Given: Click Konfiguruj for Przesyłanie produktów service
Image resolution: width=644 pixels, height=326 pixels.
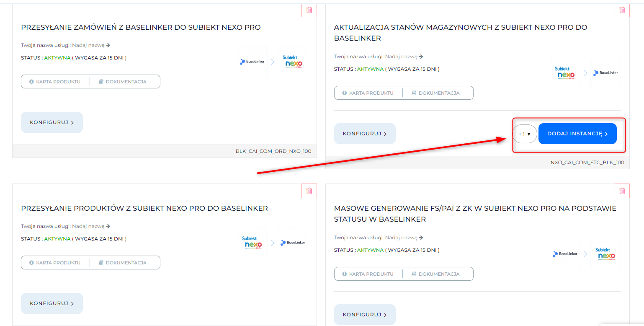Looking at the screenshot, I should (x=52, y=303).
